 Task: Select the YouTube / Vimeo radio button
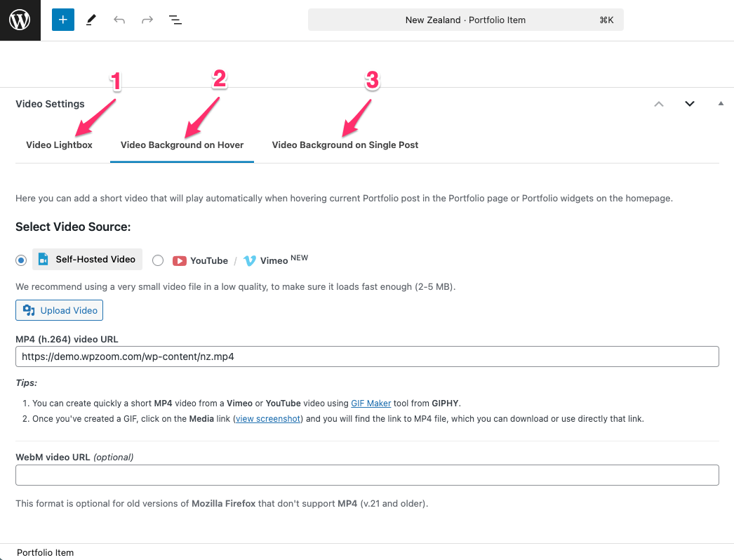(x=158, y=260)
